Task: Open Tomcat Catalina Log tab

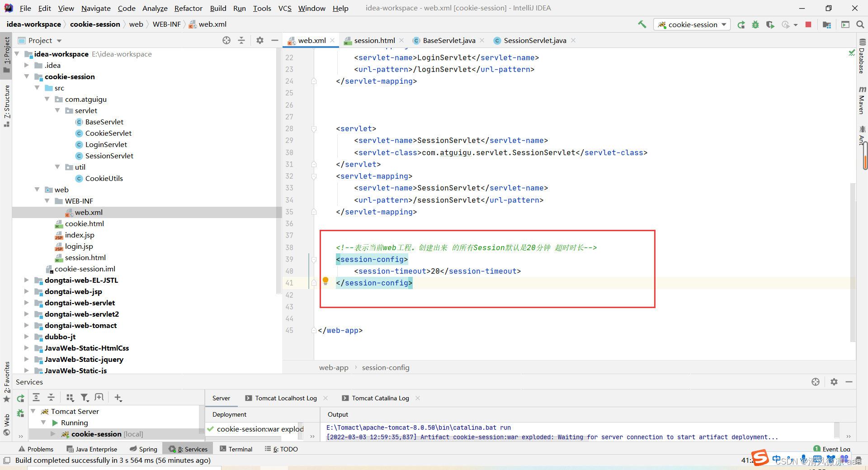Action: click(380, 398)
